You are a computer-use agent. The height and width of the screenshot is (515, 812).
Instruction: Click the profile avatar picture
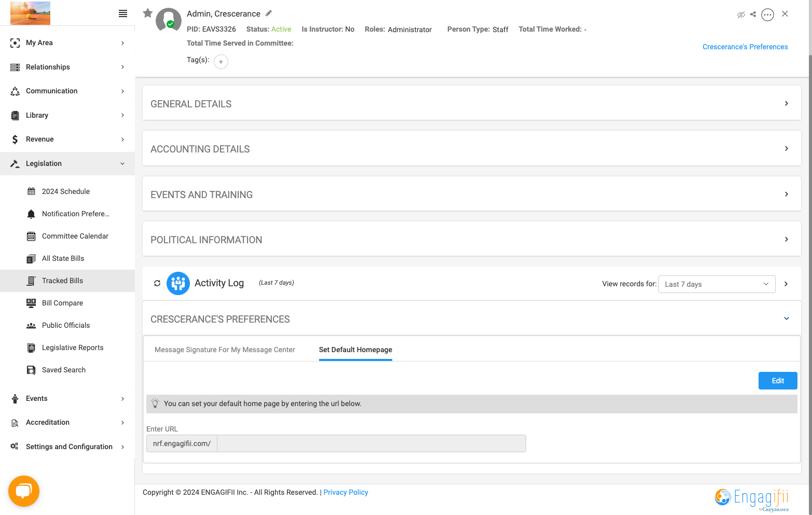click(x=169, y=21)
